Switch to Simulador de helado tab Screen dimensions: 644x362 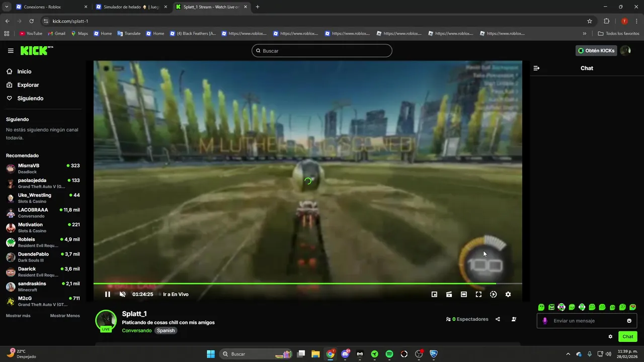(x=131, y=7)
